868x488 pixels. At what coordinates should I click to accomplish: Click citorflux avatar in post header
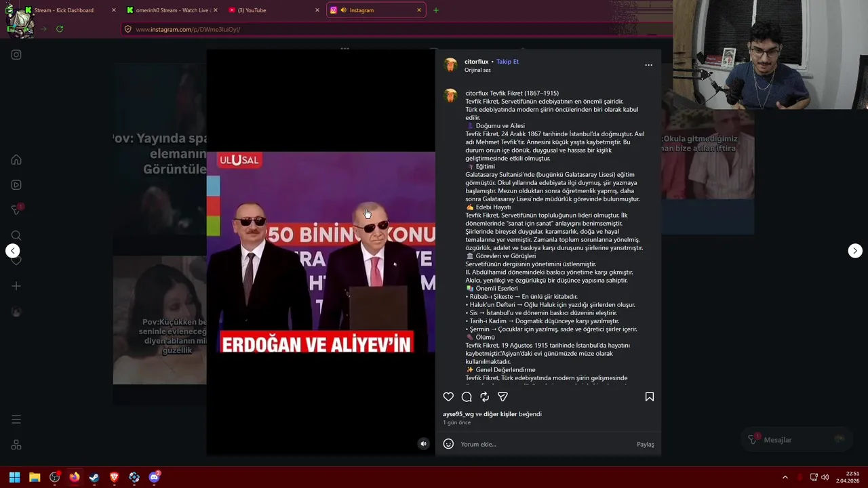tap(450, 65)
